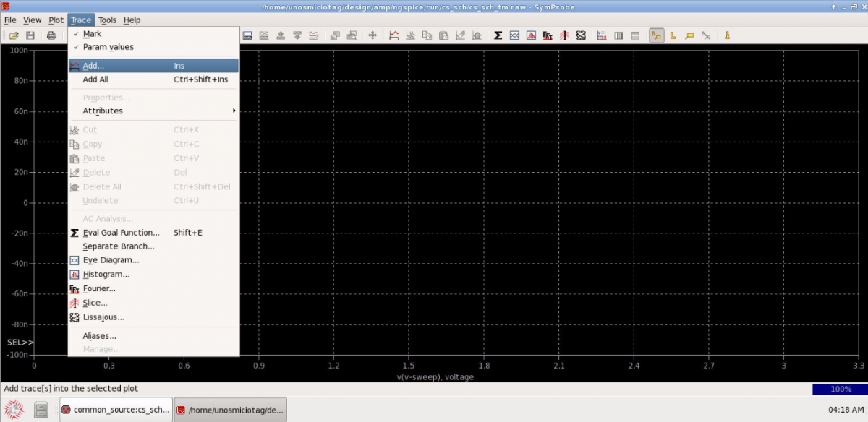Viewport: 868px width, 422px height.
Task: Switch to common_source:cs_sch taskbar window
Action: point(116,410)
